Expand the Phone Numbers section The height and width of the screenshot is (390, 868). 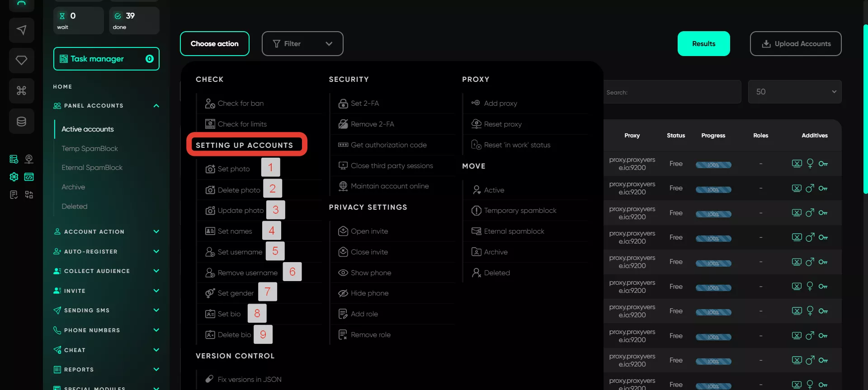(x=156, y=330)
